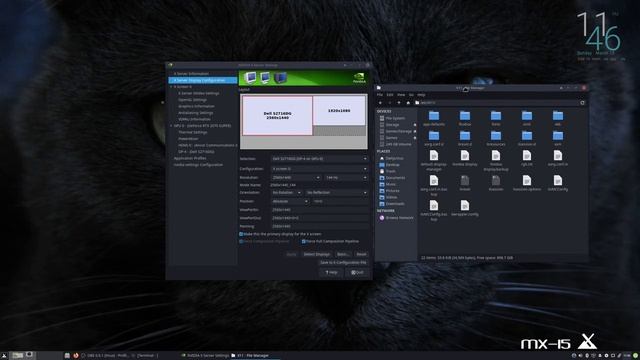The height and width of the screenshot is (360, 640).
Task: Eject the Games device in sidebar
Action: 415,138
